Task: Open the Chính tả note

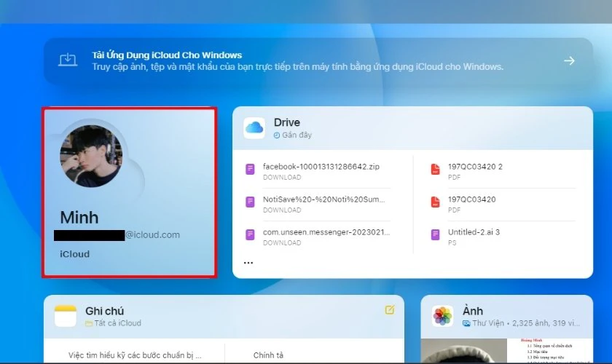Action: click(x=268, y=355)
